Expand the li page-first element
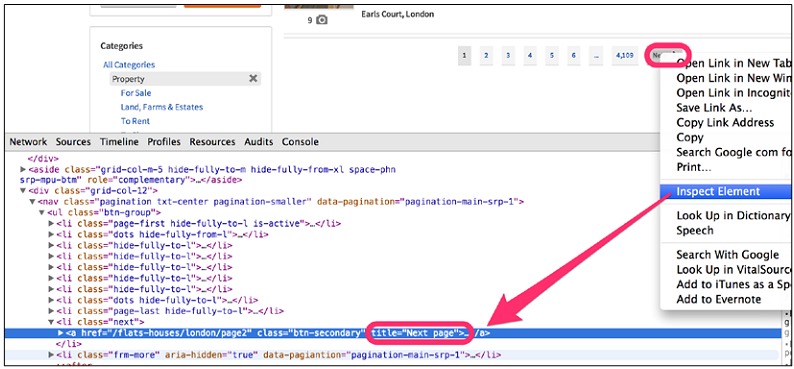This screenshot has height=369, width=794. [x=51, y=223]
